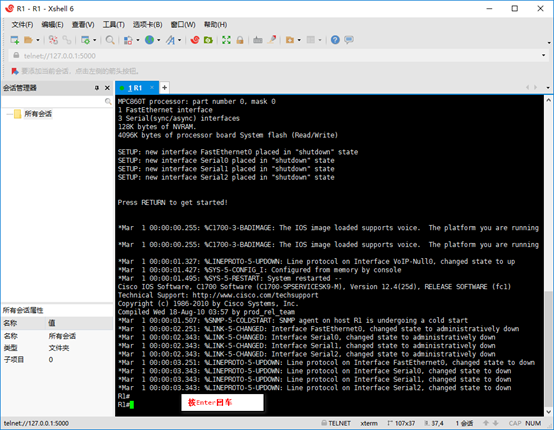Viewport: 554px width, 430px height.
Task: Click the terminal scrollbar down arrow
Action: click(x=548, y=412)
